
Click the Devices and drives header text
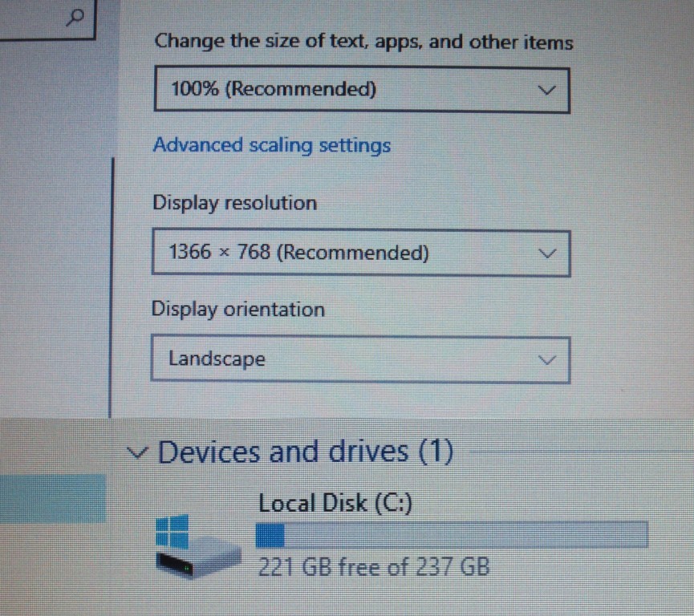tap(306, 452)
